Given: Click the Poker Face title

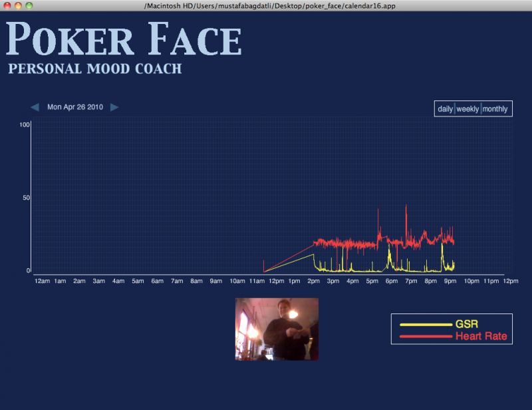Looking at the screenshot, I should click(x=124, y=39).
